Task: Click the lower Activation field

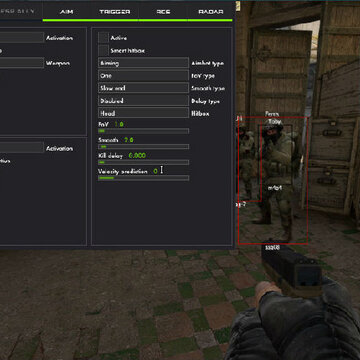Action: 22,148
